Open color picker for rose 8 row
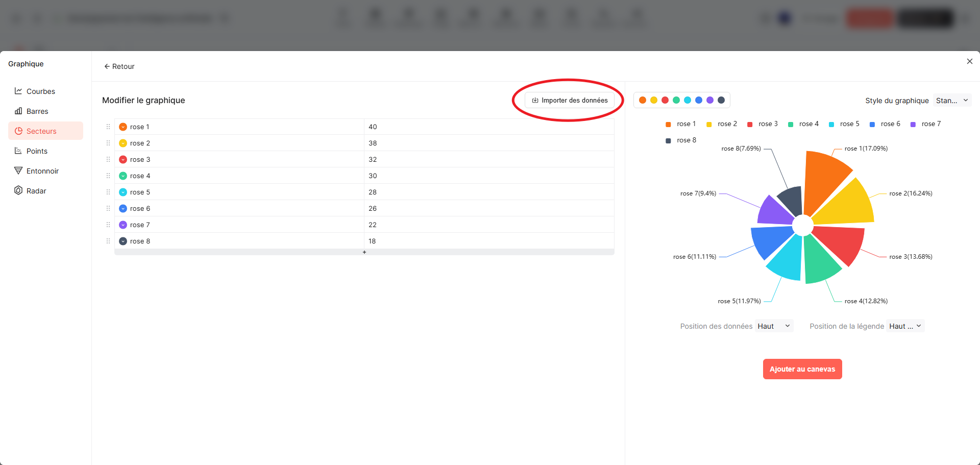 click(x=123, y=241)
